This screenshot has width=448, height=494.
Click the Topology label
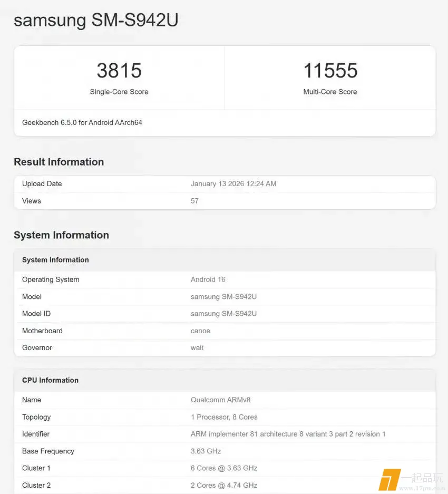pos(36,417)
